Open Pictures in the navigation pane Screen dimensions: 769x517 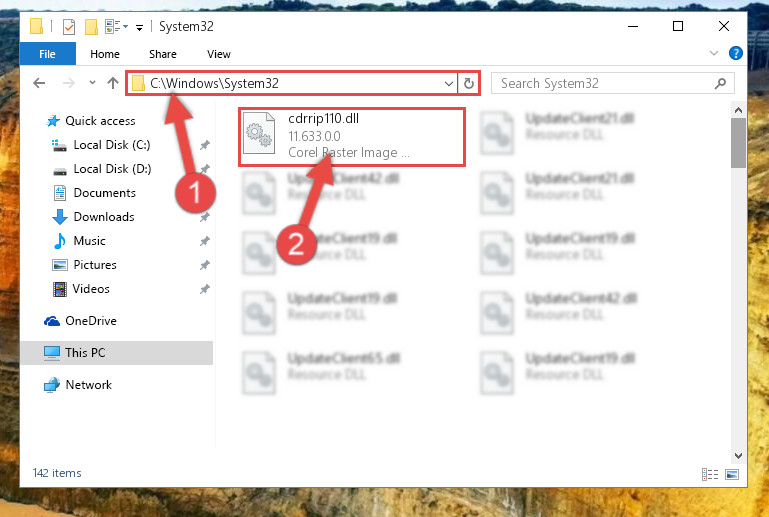[95, 265]
